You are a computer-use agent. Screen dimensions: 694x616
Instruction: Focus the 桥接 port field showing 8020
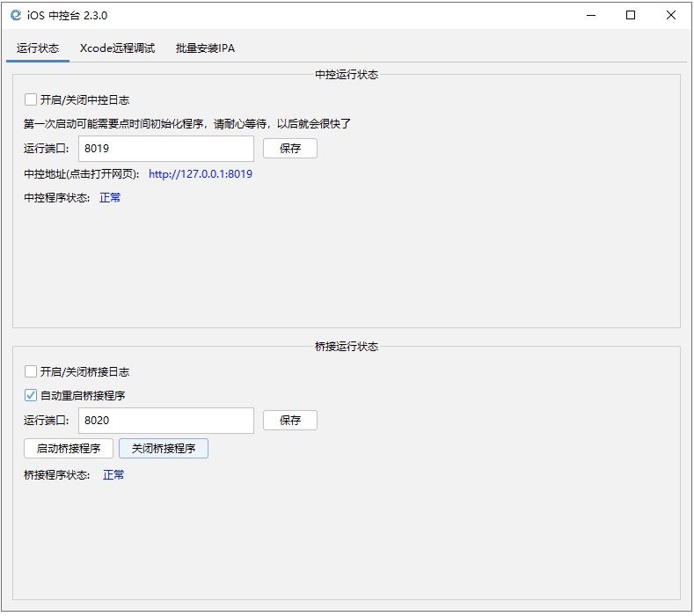[166, 421]
